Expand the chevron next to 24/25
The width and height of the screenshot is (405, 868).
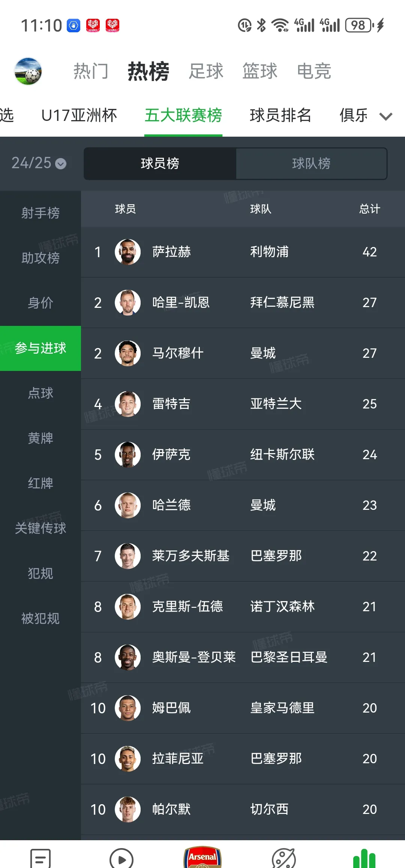[60, 164]
